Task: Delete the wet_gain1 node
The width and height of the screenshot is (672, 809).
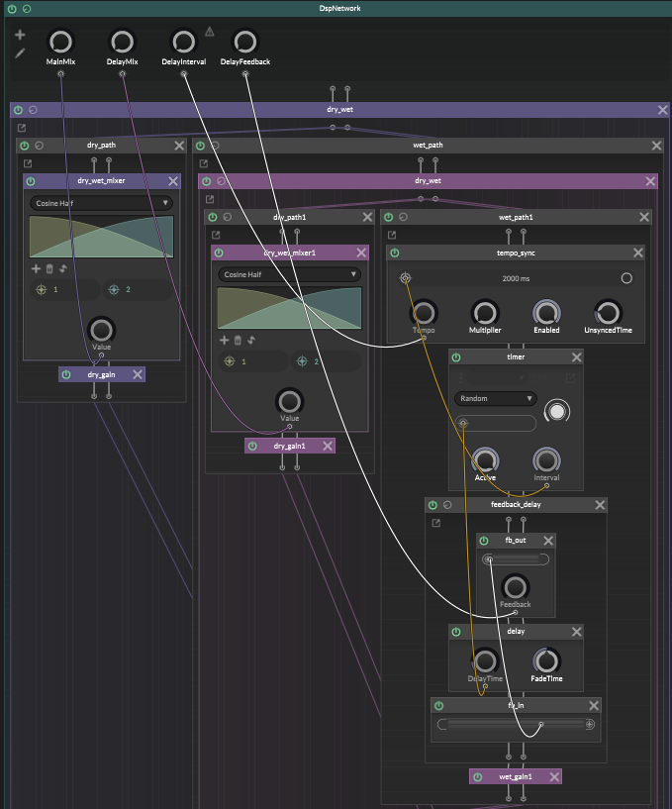Action: click(553, 776)
